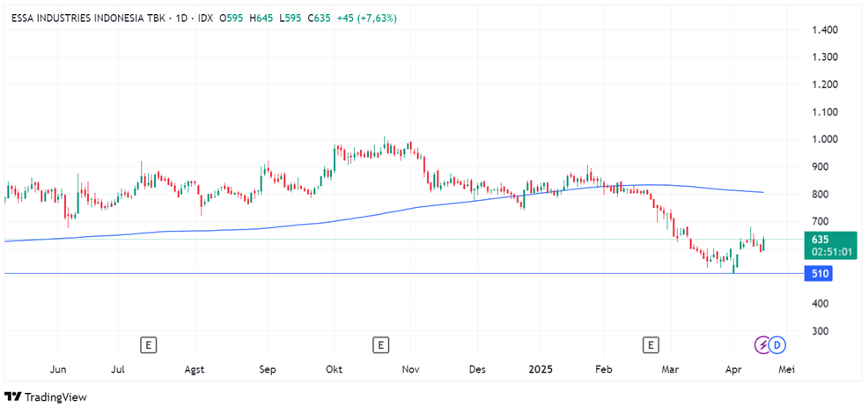
Task: Click the +45 (+7,63%) change value
Action: [366, 18]
